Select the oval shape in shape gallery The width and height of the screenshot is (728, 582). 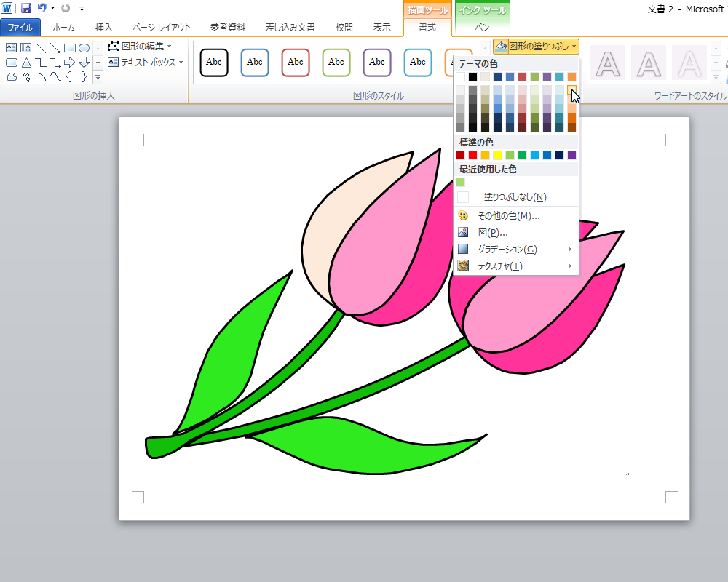click(84, 48)
